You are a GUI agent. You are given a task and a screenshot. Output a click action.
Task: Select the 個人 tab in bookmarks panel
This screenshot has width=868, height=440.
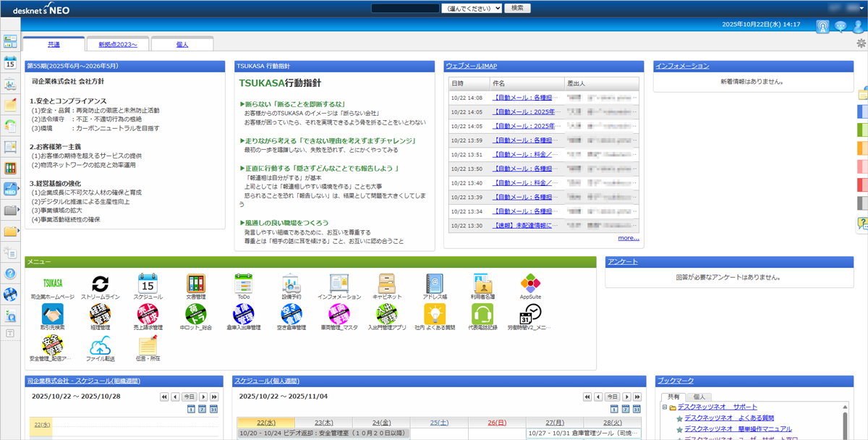[x=700, y=397]
